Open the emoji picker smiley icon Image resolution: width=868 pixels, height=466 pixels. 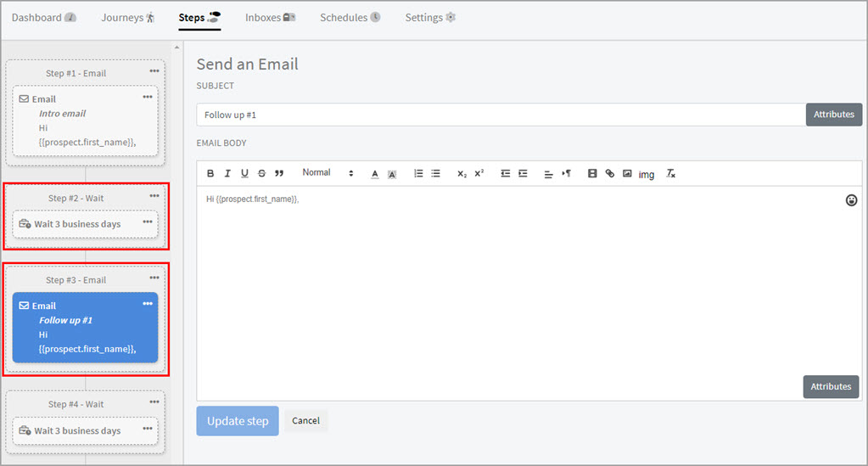click(851, 200)
